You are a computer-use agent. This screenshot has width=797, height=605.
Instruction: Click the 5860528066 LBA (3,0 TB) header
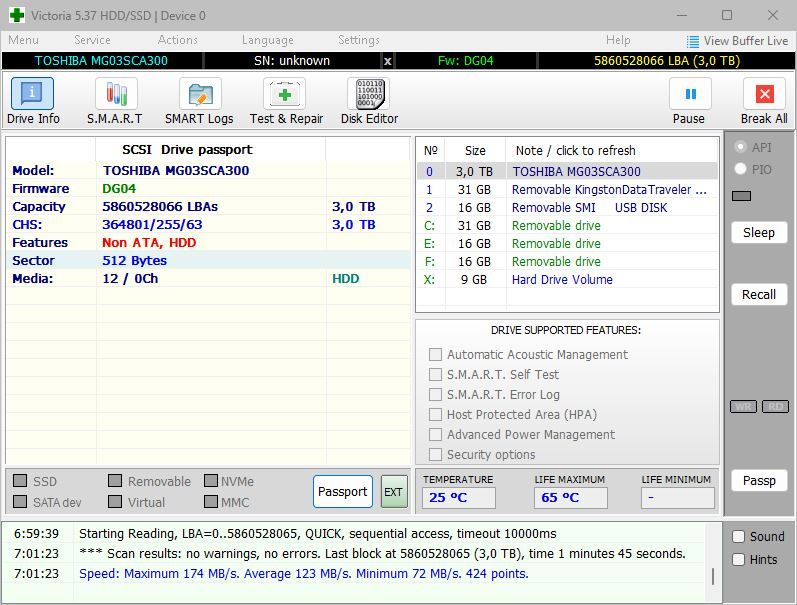[x=666, y=61]
